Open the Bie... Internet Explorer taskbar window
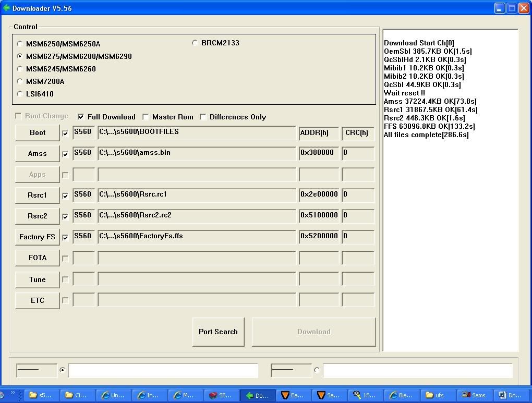 coord(401,395)
